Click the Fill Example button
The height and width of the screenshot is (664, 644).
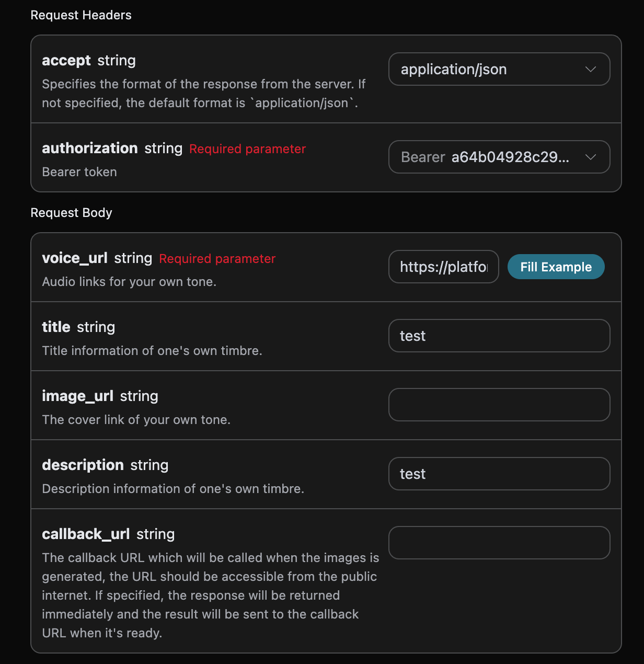click(556, 267)
